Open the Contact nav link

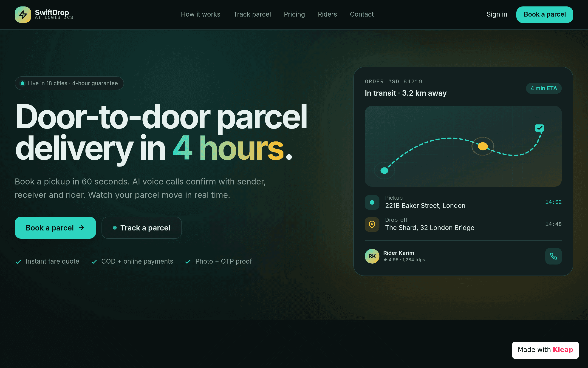coord(362,14)
